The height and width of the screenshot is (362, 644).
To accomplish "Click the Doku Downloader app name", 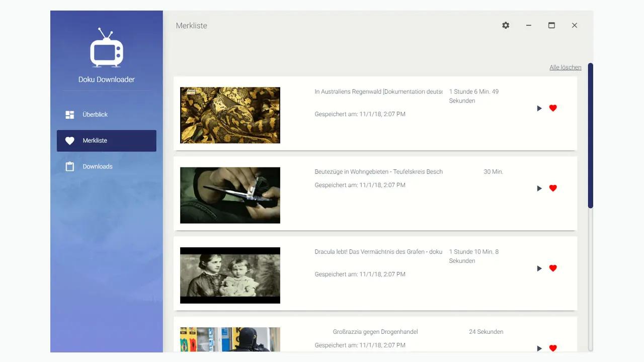I will tap(107, 79).
